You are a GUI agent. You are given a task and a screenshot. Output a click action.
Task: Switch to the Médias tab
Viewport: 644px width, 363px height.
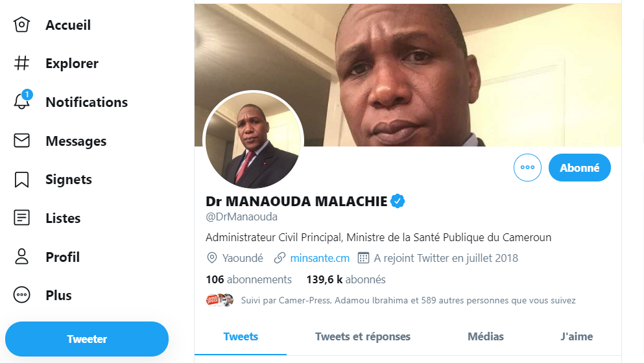coord(486,336)
